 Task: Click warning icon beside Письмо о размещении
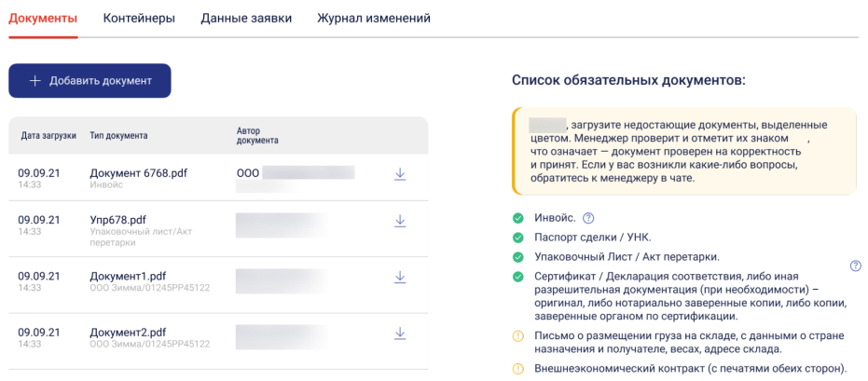[x=518, y=335]
